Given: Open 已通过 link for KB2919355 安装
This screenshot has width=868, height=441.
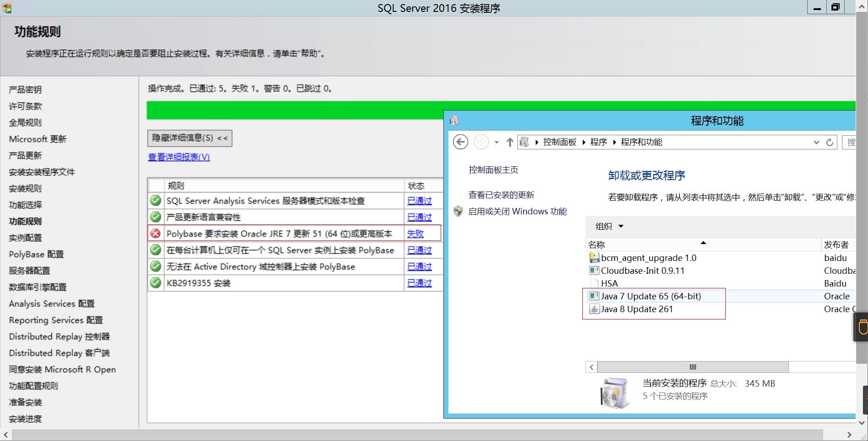Looking at the screenshot, I should click(420, 283).
